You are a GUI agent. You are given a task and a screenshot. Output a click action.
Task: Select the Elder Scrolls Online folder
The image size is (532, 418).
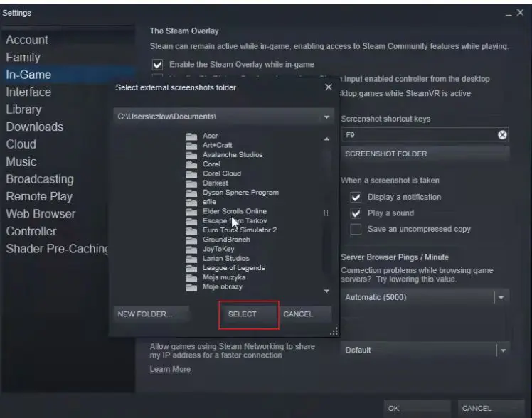click(235, 211)
